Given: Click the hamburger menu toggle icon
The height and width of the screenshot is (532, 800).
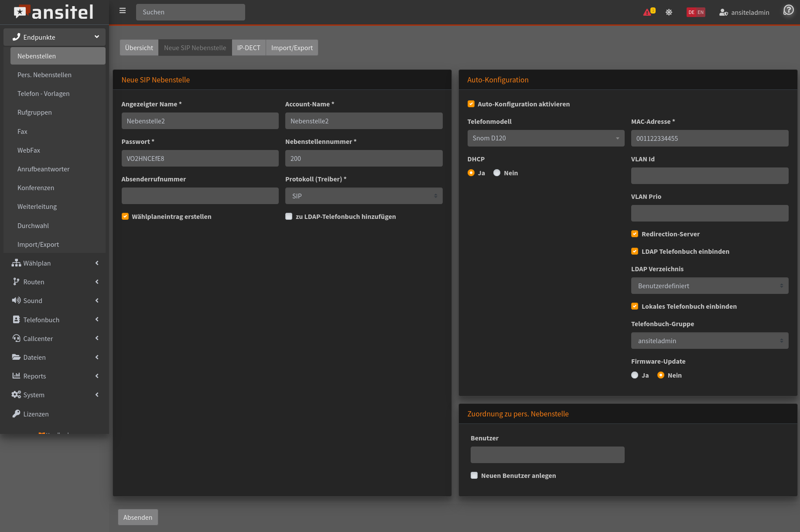Looking at the screenshot, I should [123, 11].
